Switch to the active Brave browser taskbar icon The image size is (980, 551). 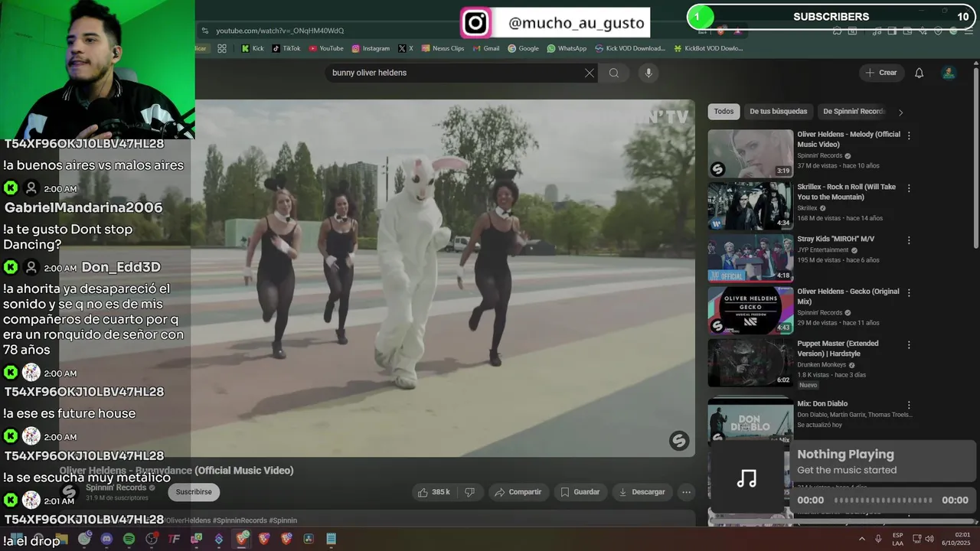click(242, 539)
